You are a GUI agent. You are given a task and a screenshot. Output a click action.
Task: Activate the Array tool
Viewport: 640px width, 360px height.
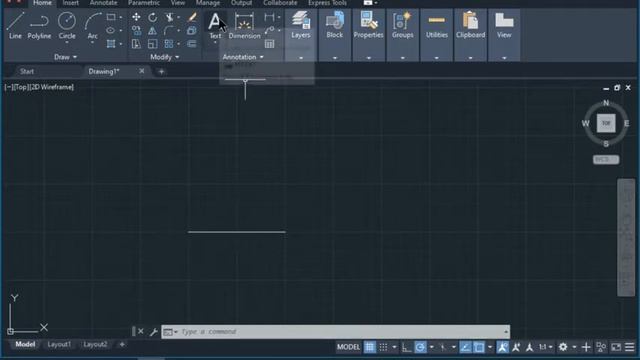[x=169, y=44]
